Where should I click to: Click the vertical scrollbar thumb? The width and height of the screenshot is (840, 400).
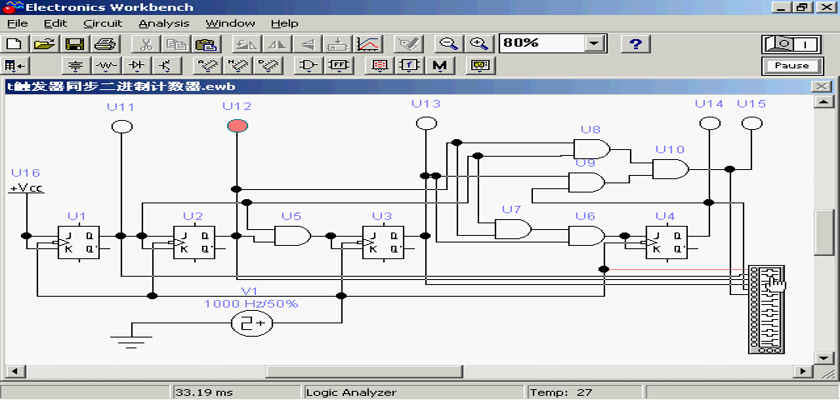pyautogui.click(x=823, y=232)
